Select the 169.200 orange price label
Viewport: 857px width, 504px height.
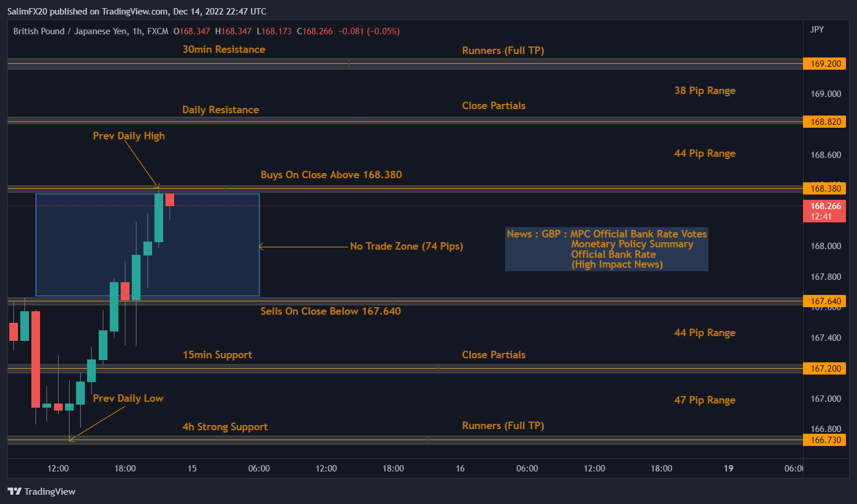click(x=824, y=64)
